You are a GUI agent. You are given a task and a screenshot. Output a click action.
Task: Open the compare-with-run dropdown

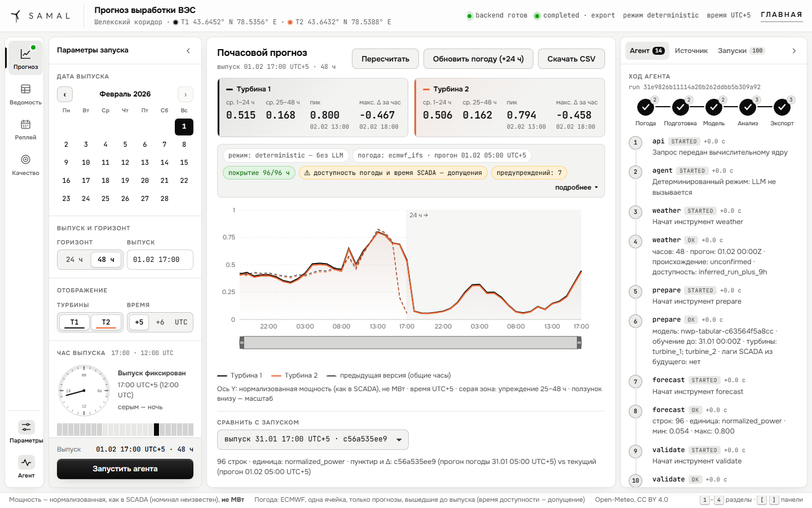click(313, 440)
